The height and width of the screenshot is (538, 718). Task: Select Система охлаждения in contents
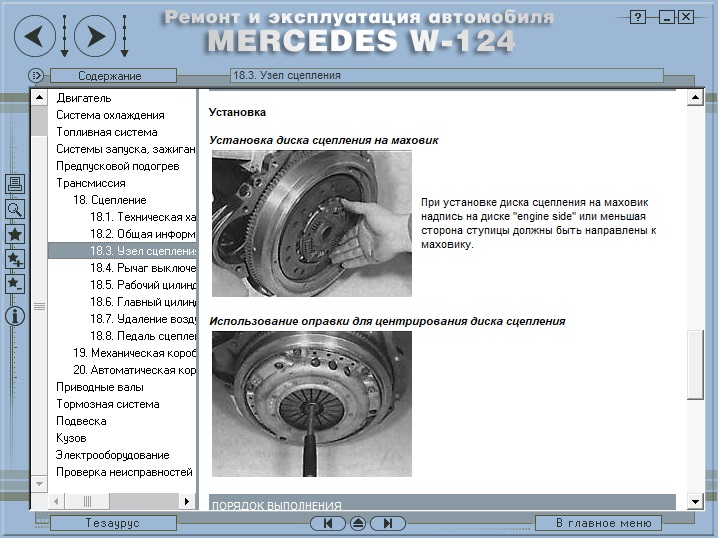(110, 115)
